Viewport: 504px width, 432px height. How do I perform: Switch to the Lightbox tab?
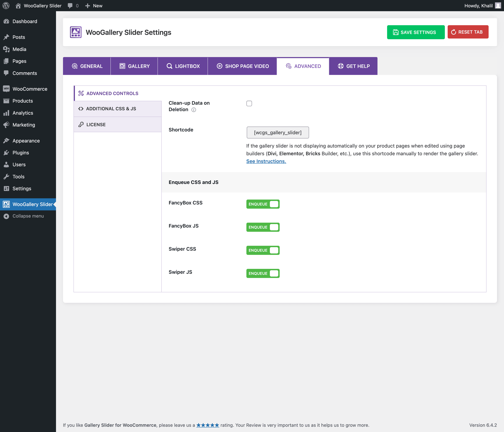pyautogui.click(x=183, y=66)
